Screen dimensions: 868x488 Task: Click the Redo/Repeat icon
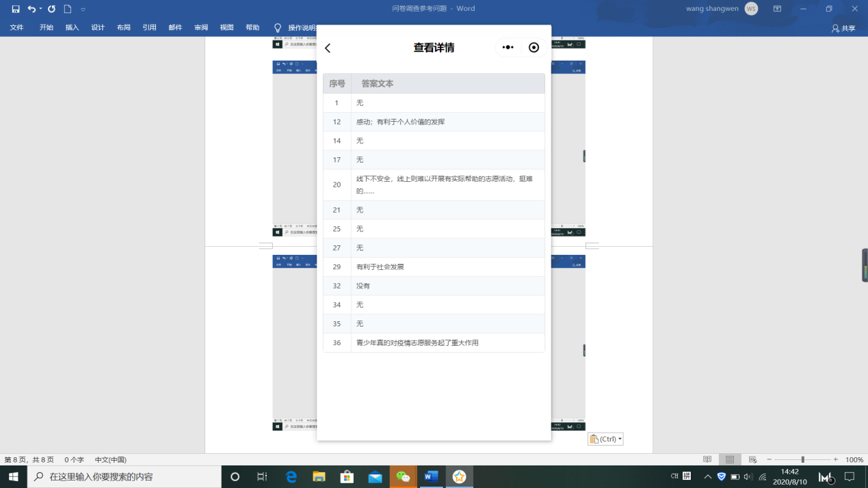pyautogui.click(x=51, y=9)
